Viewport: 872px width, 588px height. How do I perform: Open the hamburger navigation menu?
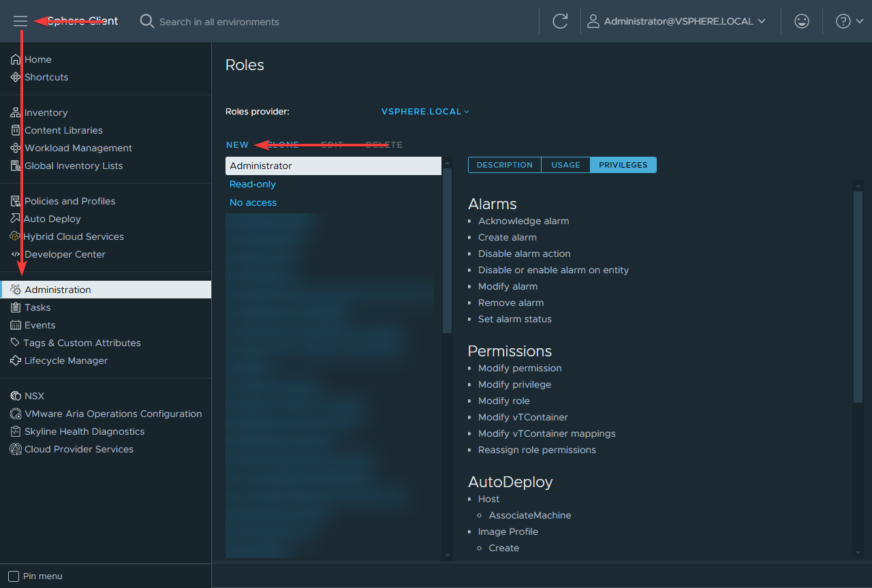coord(20,21)
